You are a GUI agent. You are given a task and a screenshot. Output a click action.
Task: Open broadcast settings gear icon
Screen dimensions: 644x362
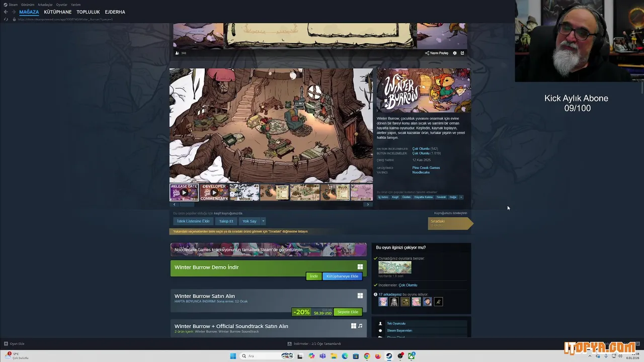pyautogui.click(x=455, y=53)
